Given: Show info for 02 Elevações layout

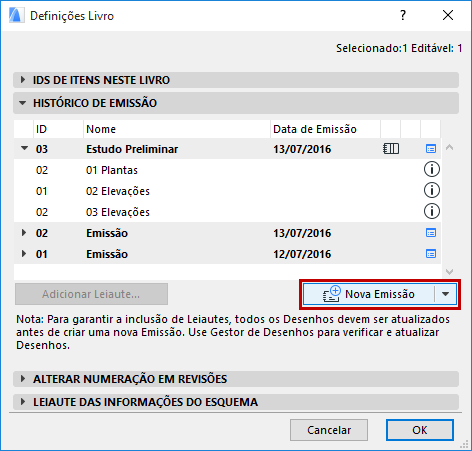Looking at the screenshot, I should [x=431, y=190].
